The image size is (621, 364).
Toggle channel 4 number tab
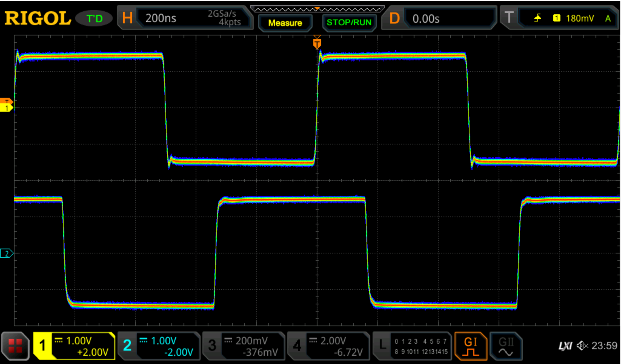[297, 346]
